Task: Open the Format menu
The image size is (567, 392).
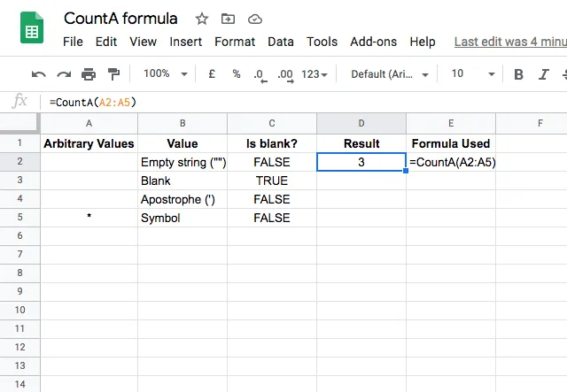Action: (x=235, y=42)
